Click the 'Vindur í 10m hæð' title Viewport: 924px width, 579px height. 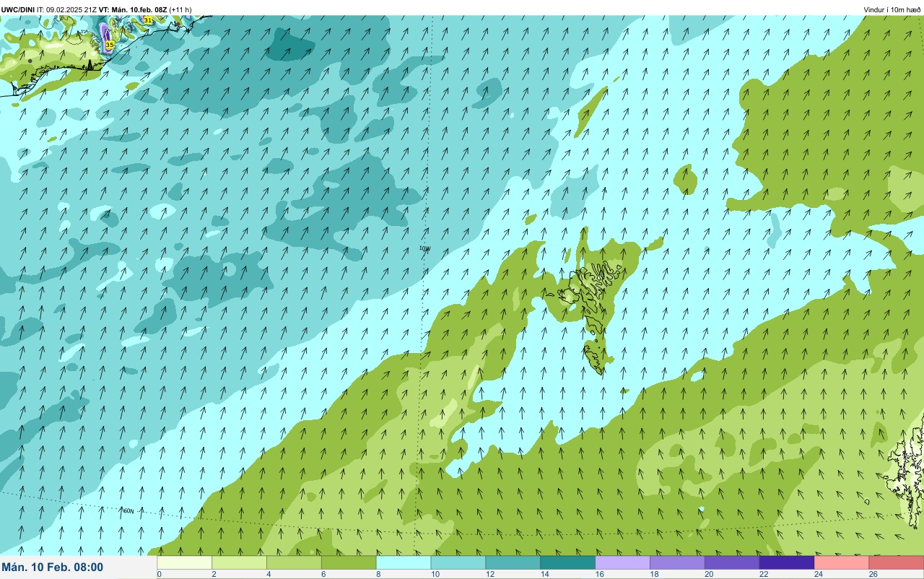(892, 9)
